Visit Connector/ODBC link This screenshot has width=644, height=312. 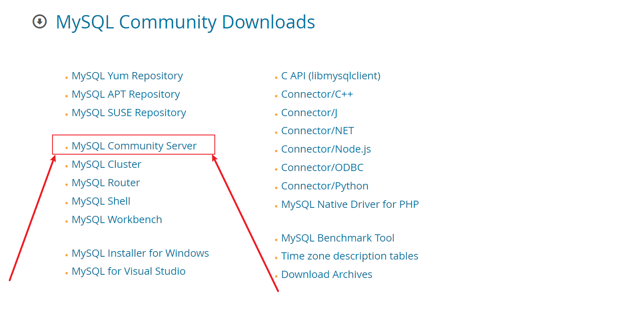coord(322,167)
